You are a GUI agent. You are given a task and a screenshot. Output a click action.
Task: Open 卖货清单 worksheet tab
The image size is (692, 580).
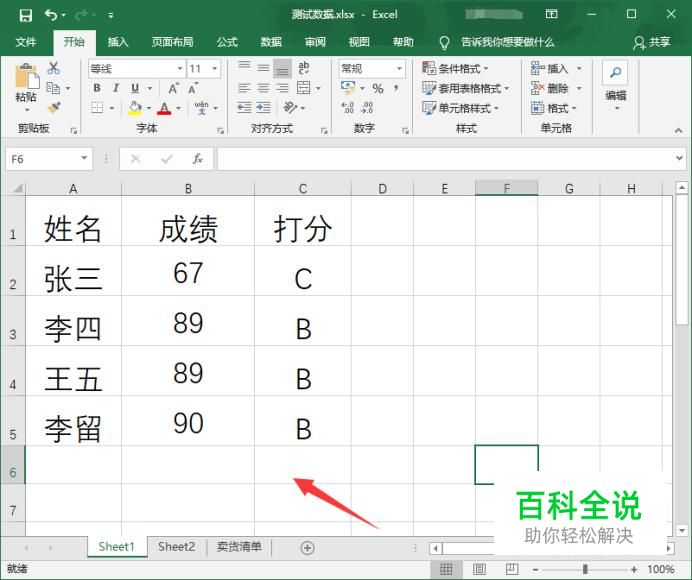(x=239, y=547)
